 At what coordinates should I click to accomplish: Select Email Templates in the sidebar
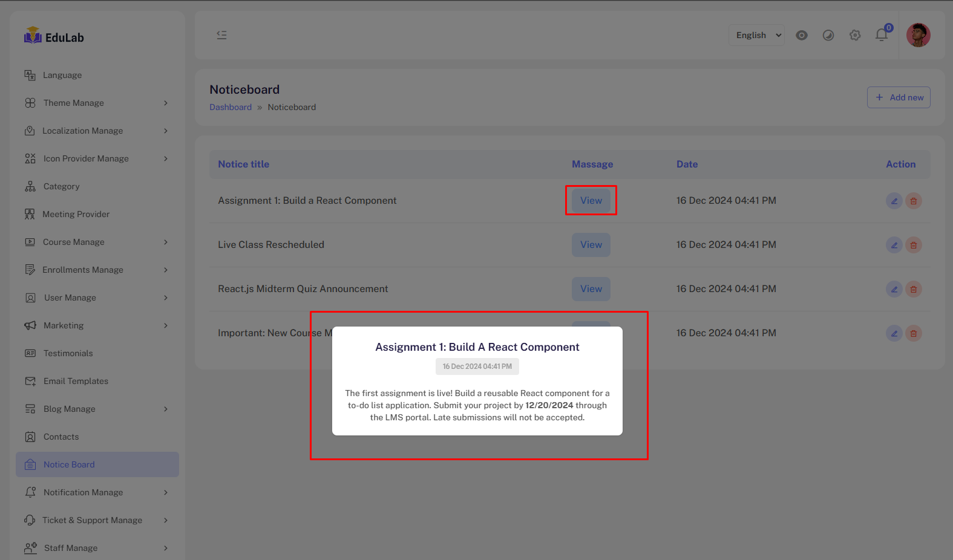[x=76, y=381]
